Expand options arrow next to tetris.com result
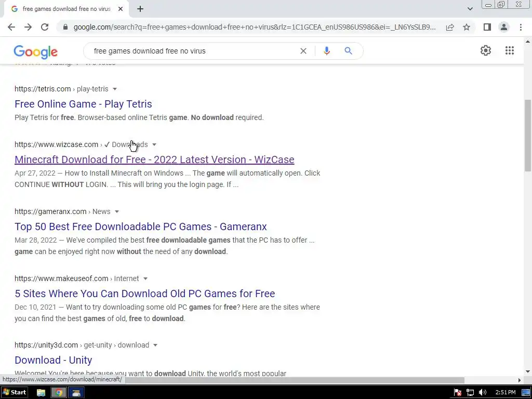The height and width of the screenshot is (399, 532). 115,89
